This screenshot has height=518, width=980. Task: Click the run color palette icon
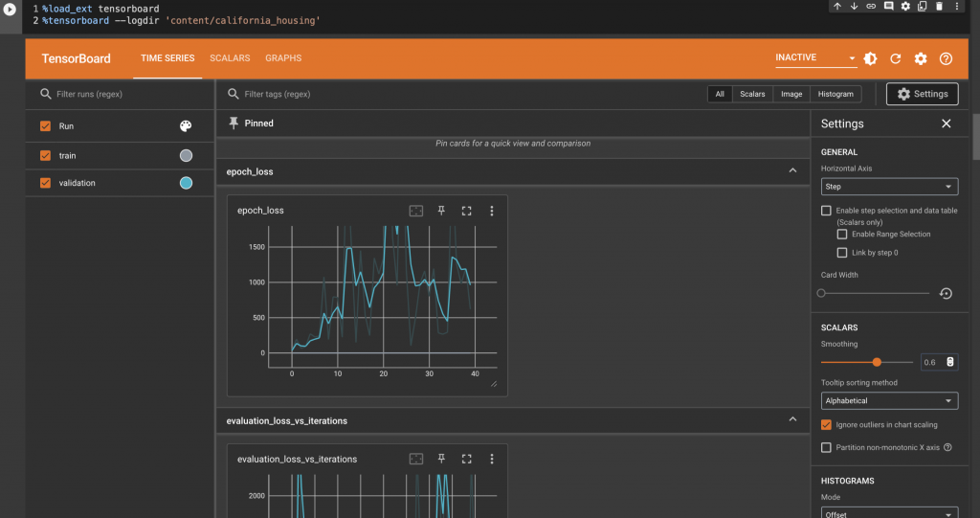(186, 125)
